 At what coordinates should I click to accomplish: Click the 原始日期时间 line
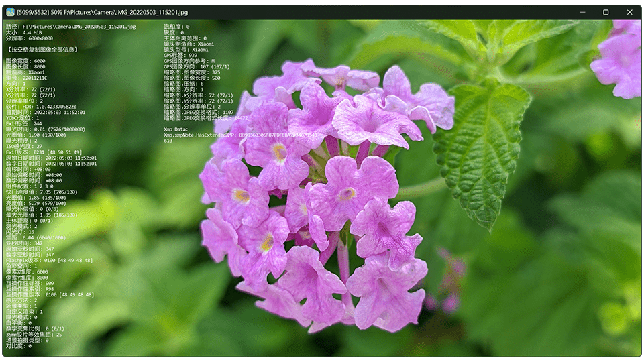pyautogui.click(x=52, y=158)
